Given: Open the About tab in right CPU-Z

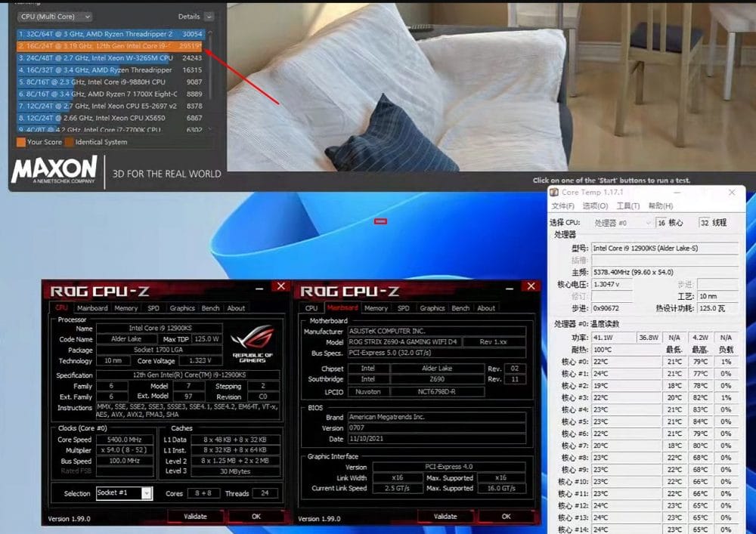Looking at the screenshot, I should (x=485, y=307).
